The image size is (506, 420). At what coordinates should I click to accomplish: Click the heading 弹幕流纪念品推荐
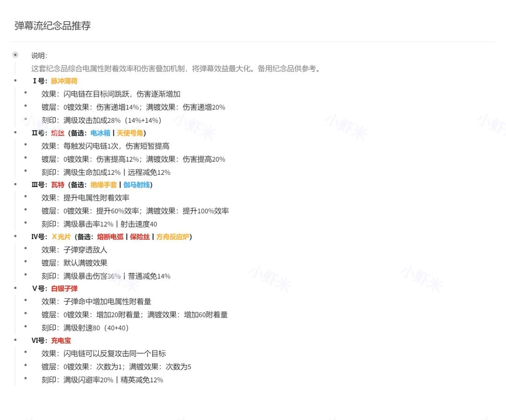coord(52,26)
